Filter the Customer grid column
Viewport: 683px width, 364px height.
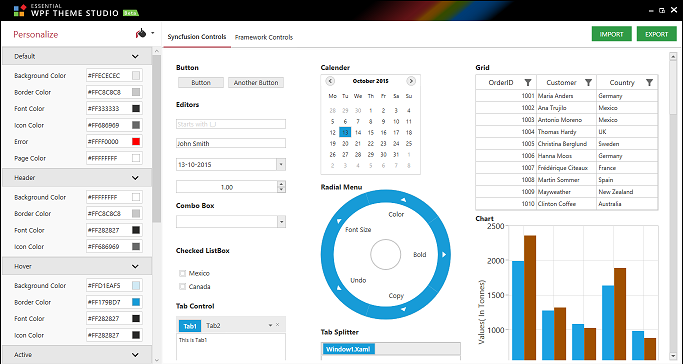pyautogui.click(x=588, y=82)
